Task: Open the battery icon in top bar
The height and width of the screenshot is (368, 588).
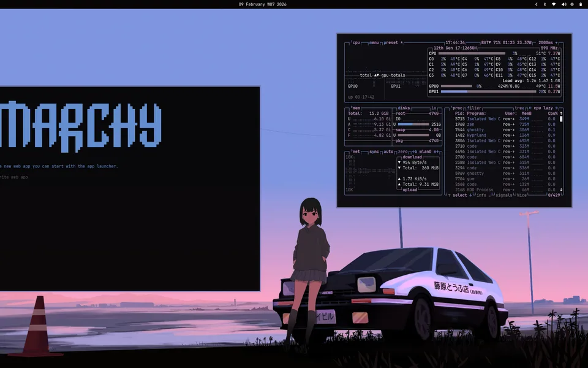Action: pyautogui.click(x=581, y=4)
